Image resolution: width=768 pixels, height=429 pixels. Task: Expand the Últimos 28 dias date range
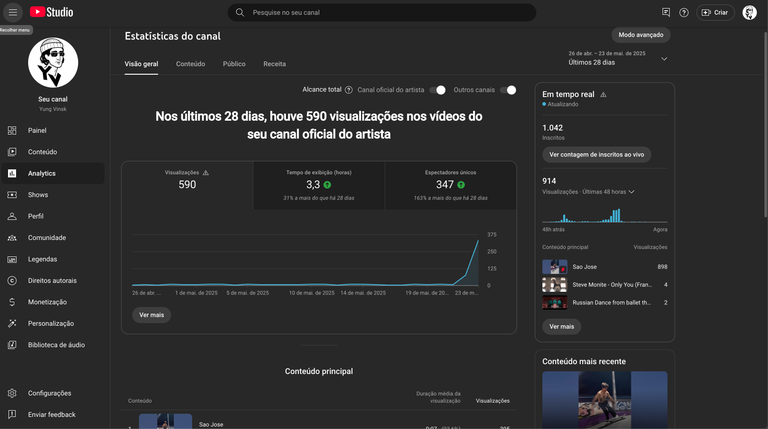[x=618, y=58]
